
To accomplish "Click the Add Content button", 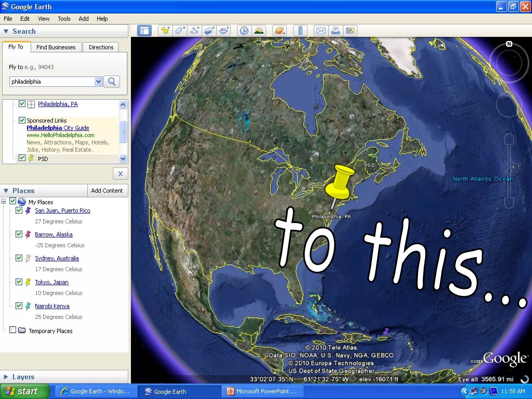I will (107, 190).
